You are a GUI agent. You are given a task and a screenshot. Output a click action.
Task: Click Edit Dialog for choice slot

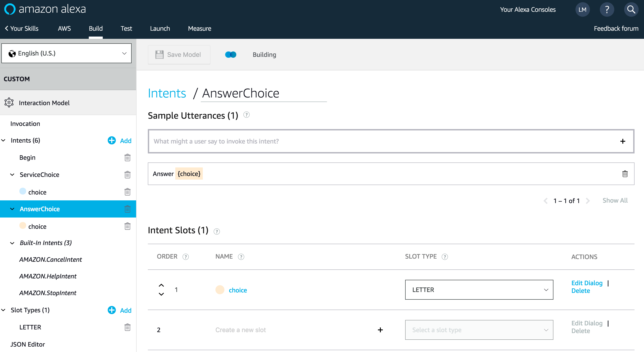[x=587, y=283]
